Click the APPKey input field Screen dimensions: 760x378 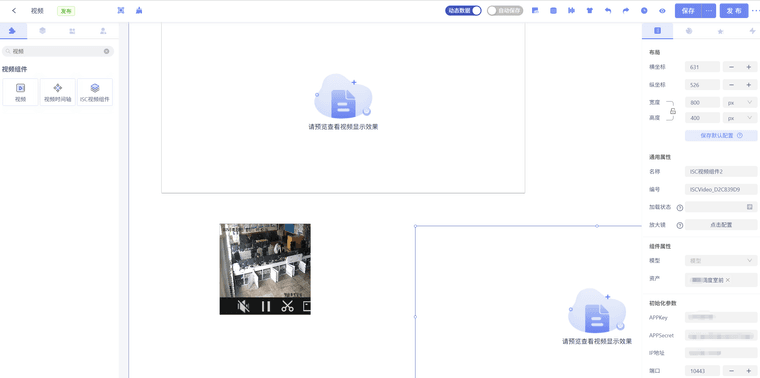721,317
